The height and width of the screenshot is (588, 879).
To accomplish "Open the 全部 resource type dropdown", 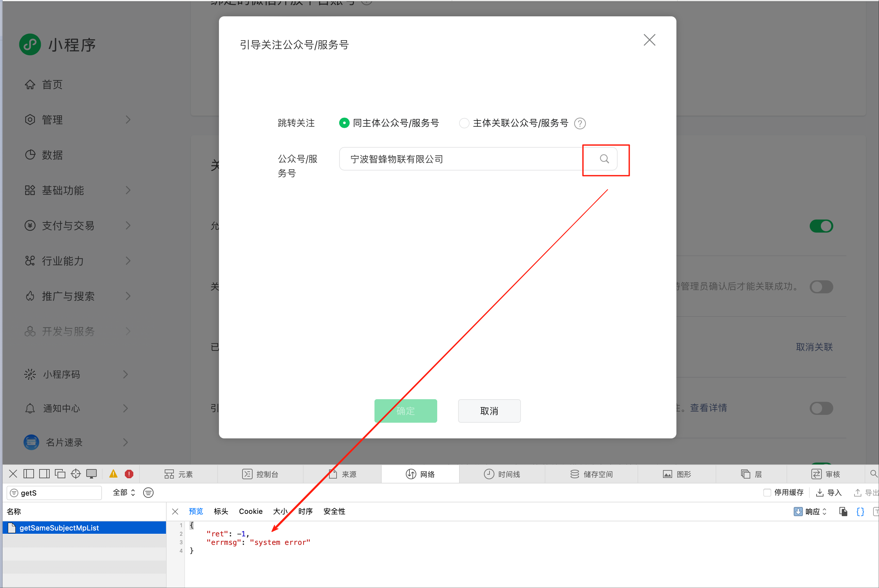I will 124,493.
